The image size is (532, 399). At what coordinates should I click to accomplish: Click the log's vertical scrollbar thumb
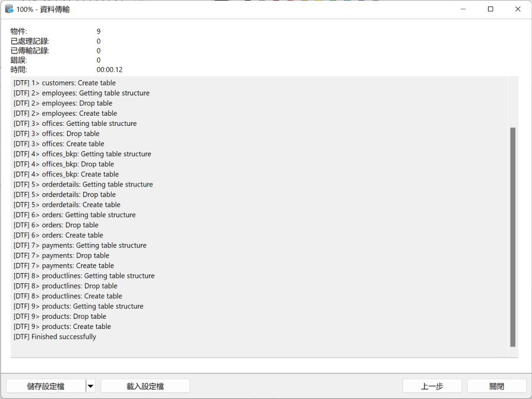512,237
